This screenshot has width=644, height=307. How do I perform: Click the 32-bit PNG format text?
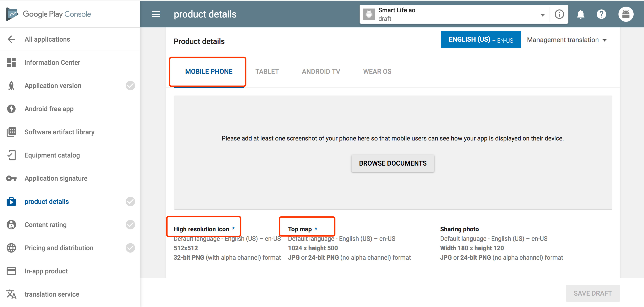(x=227, y=257)
